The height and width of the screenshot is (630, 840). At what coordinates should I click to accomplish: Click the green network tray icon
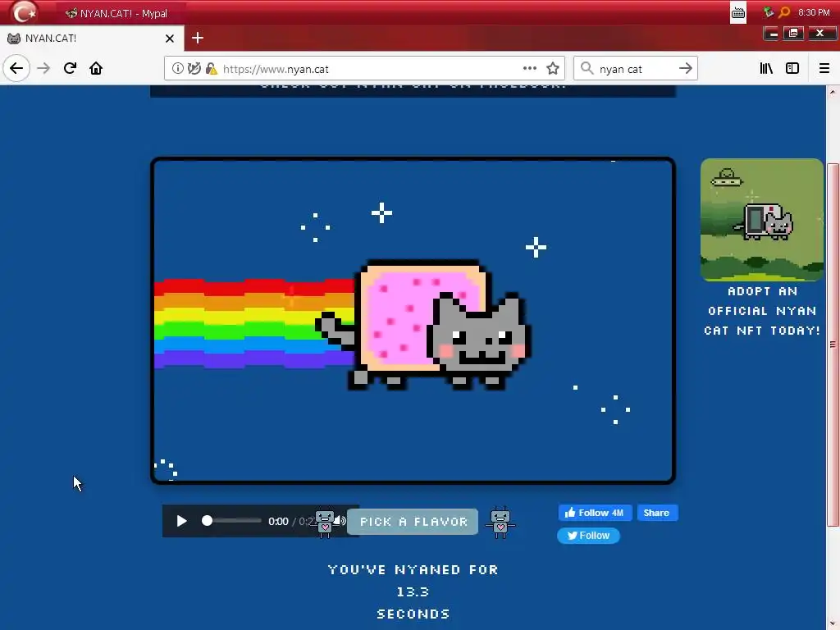(769, 11)
